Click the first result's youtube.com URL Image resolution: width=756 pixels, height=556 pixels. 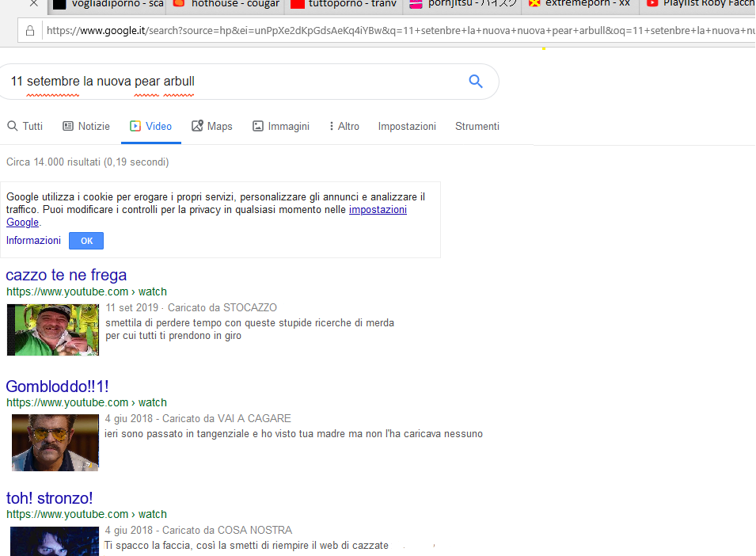(x=86, y=291)
